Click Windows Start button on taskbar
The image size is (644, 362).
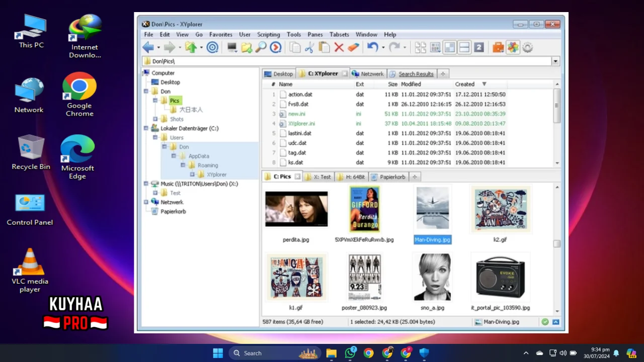[218, 353]
